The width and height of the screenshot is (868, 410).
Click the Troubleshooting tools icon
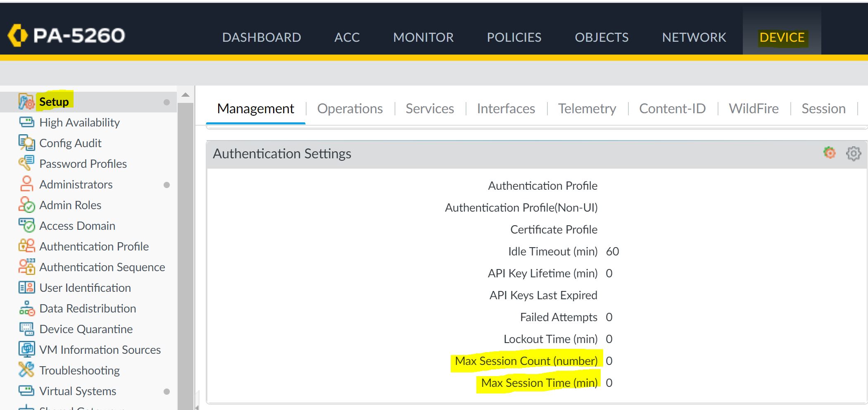point(26,370)
